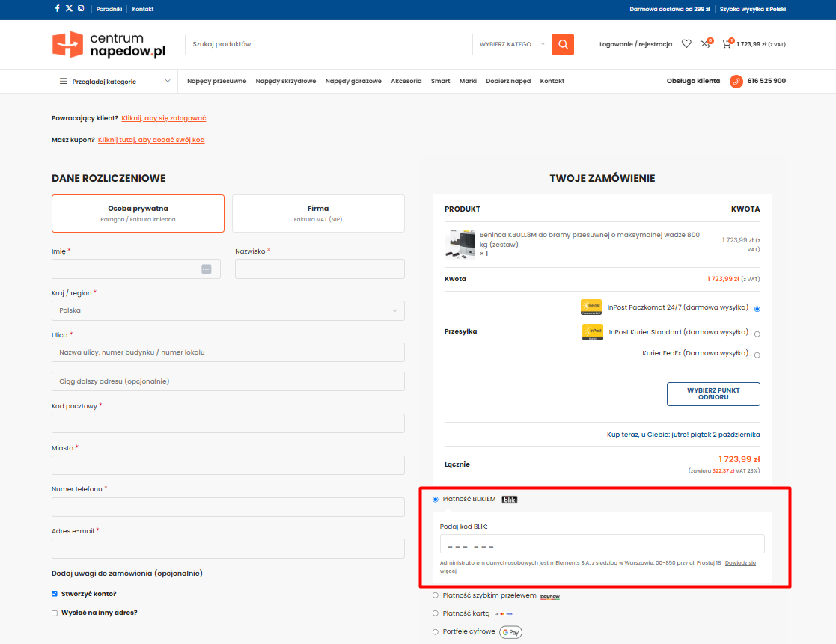836x644 pixels.
Task: Open Kontakt link in top bar
Action: [x=143, y=9]
